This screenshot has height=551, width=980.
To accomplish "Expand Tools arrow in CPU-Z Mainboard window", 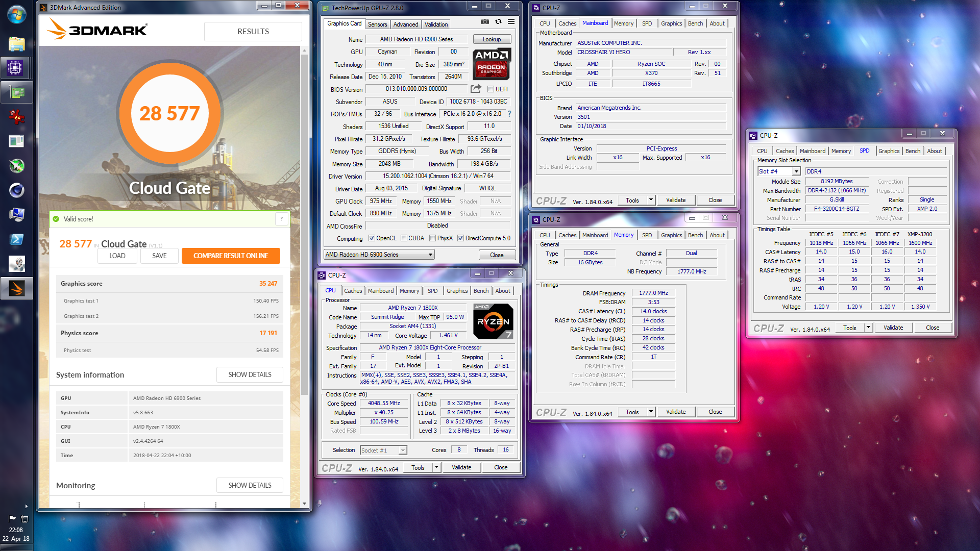I will (651, 200).
